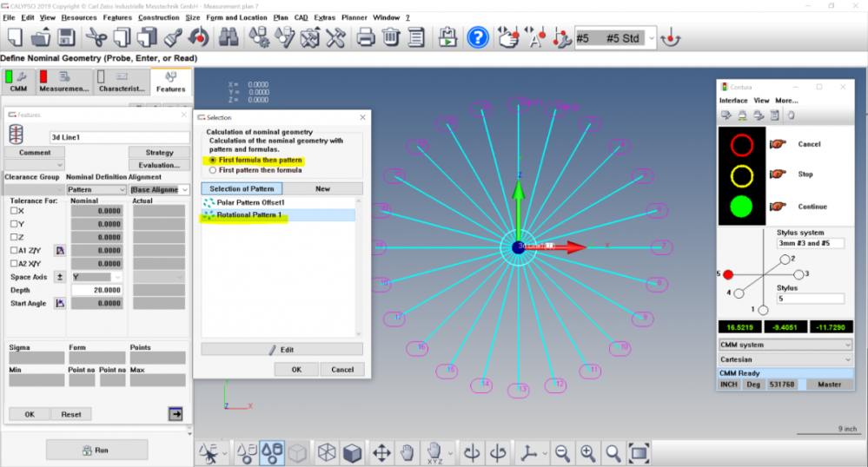Open the Form and Location menu
The image size is (868, 467).
pos(236,17)
